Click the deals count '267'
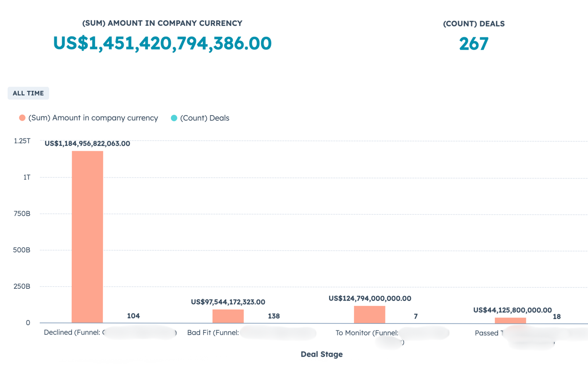The width and height of the screenshot is (588, 387). (x=474, y=43)
